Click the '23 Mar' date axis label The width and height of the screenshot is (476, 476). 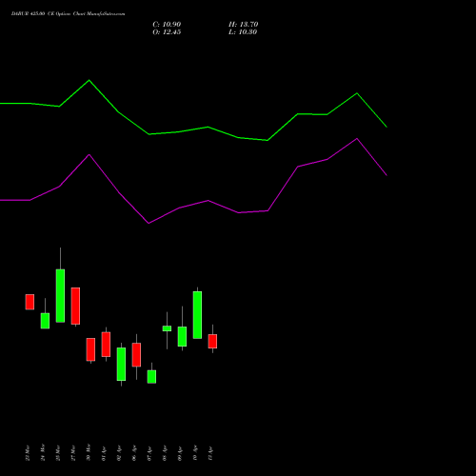(x=28, y=452)
